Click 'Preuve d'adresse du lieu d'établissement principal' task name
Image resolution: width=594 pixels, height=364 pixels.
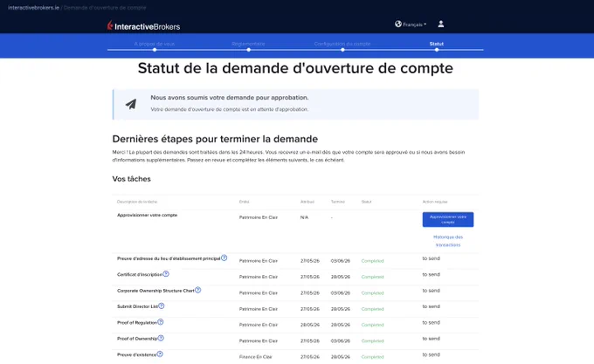(169, 258)
